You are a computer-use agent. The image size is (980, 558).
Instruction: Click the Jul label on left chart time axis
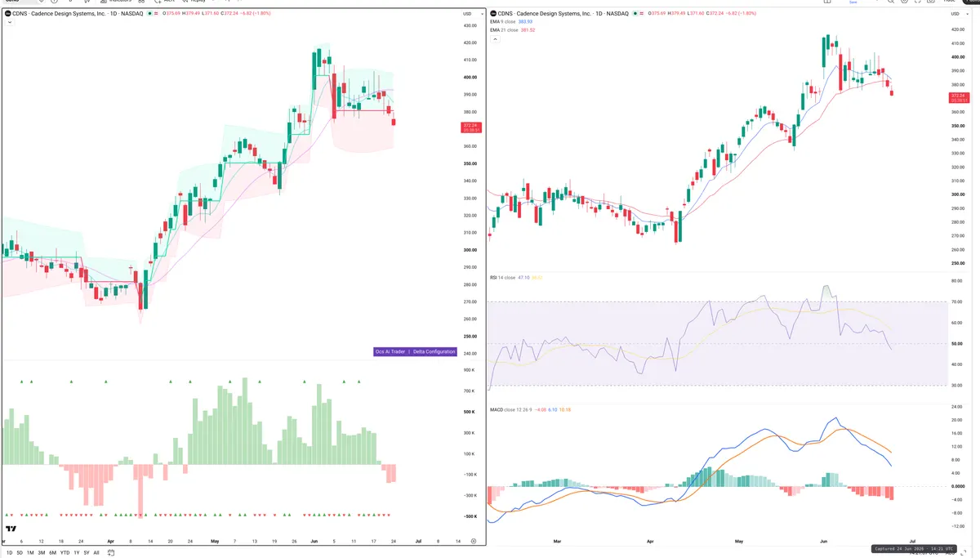pyautogui.click(x=418, y=541)
